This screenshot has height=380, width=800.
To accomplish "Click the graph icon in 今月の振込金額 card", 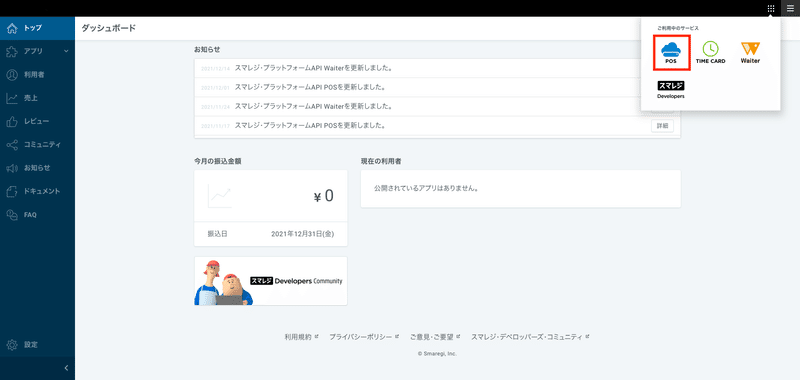I will click(x=220, y=196).
